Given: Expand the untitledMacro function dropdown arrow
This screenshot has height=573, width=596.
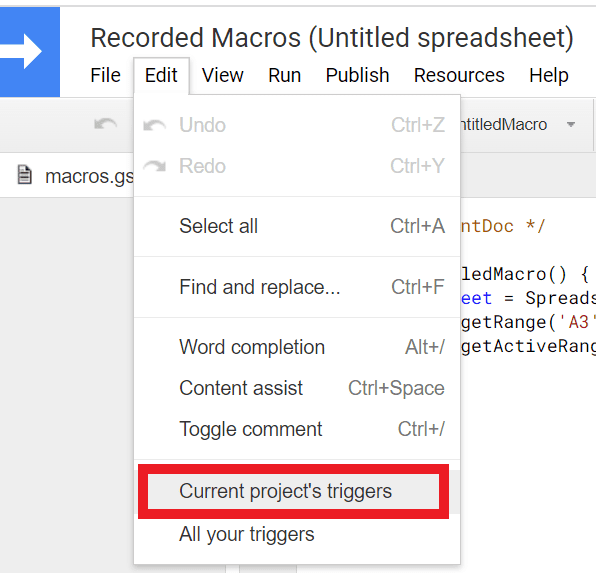Looking at the screenshot, I should click(571, 124).
